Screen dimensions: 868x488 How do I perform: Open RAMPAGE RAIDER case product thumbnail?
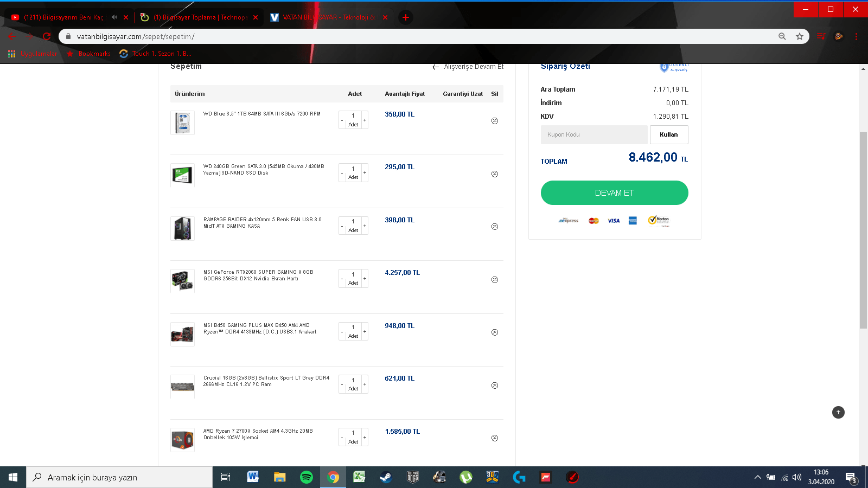pyautogui.click(x=182, y=228)
